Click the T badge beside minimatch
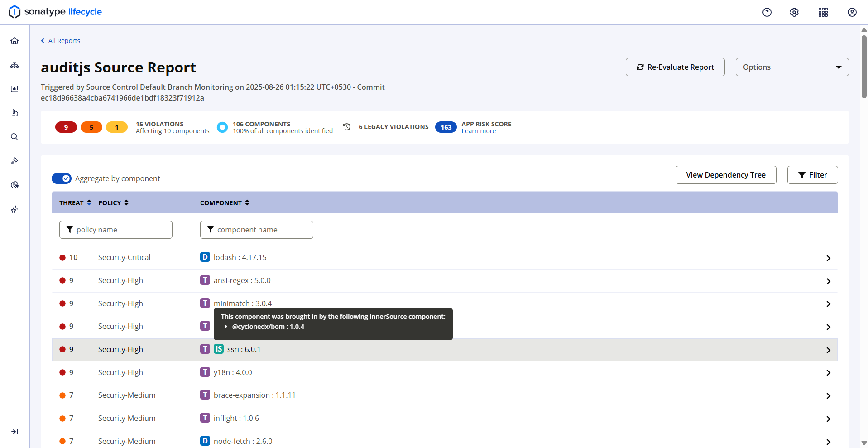 (x=205, y=303)
